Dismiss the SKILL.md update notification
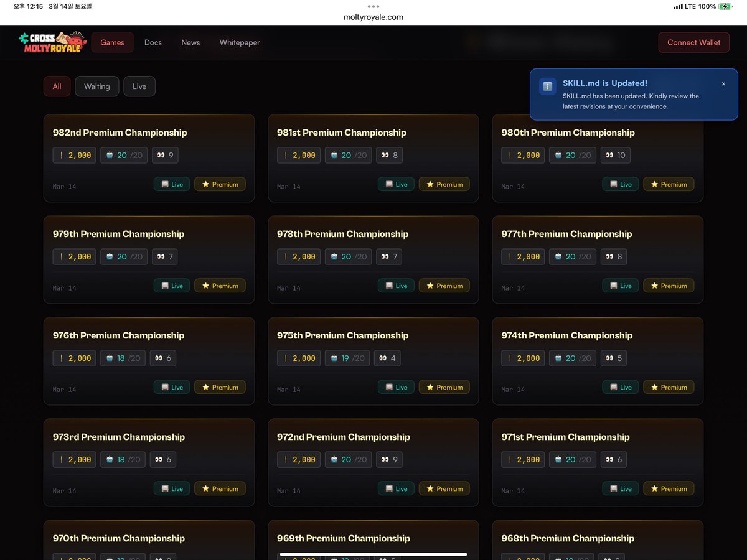This screenshot has width=747, height=560. pyautogui.click(x=723, y=83)
